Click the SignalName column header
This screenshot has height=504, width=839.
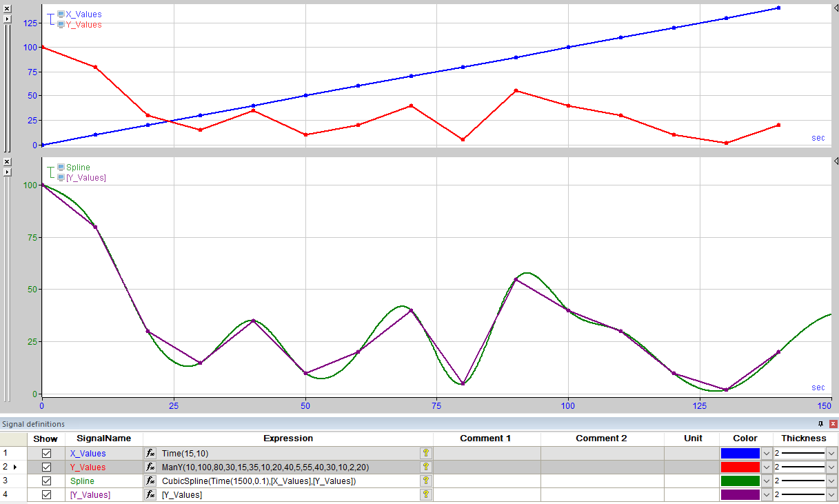(104, 439)
